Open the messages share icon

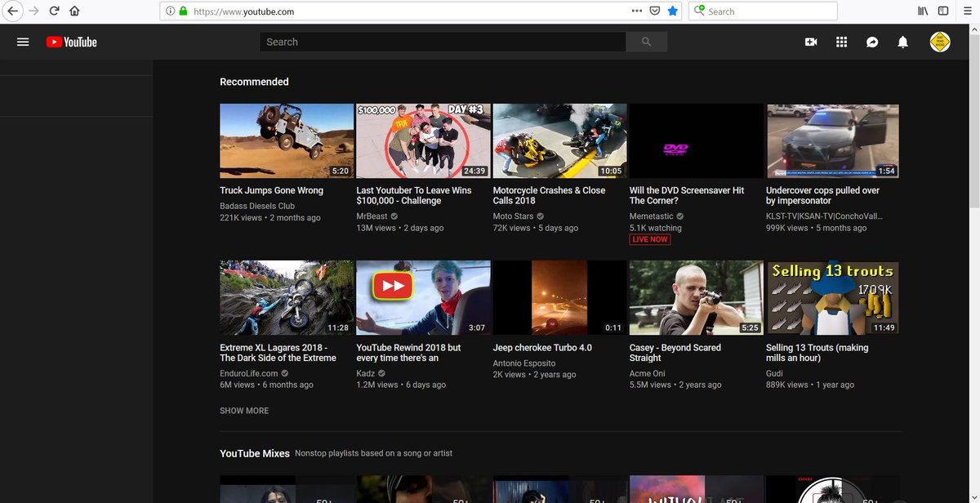point(872,42)
